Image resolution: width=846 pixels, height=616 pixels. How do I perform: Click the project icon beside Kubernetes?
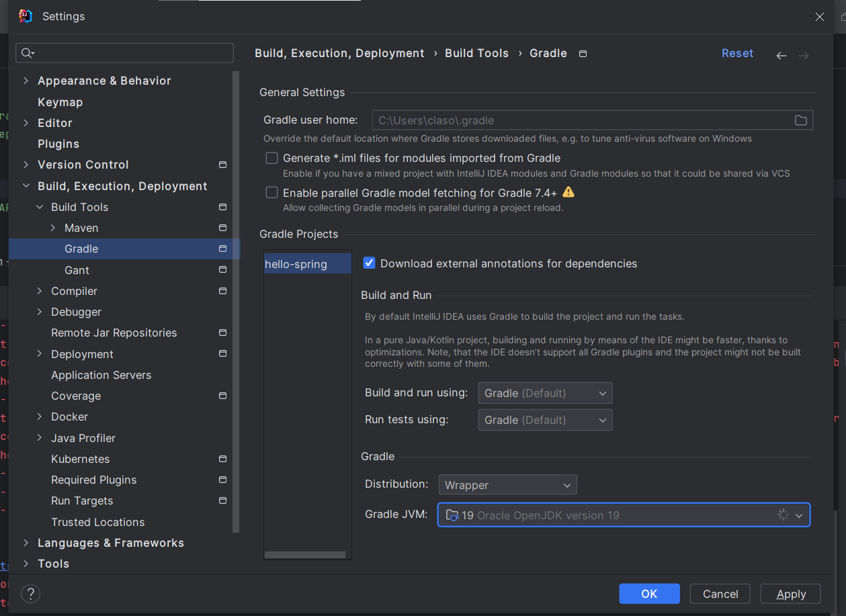(223, 459)
